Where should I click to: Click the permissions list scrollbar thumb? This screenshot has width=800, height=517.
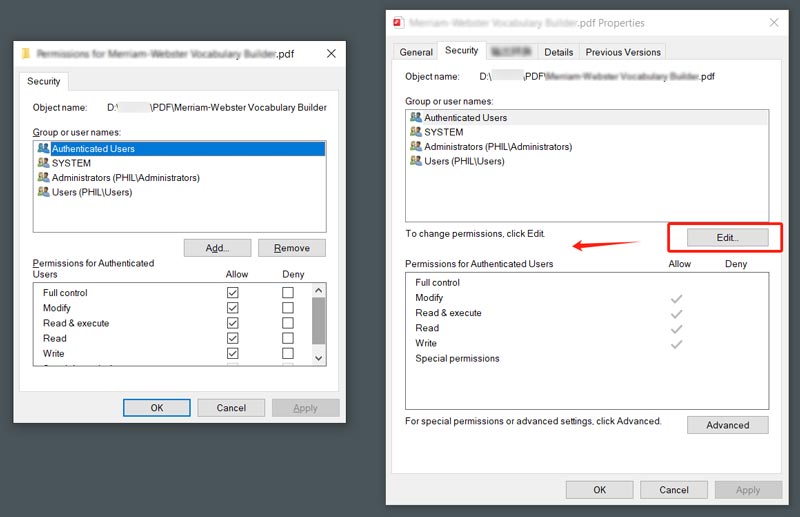point(318,321)
